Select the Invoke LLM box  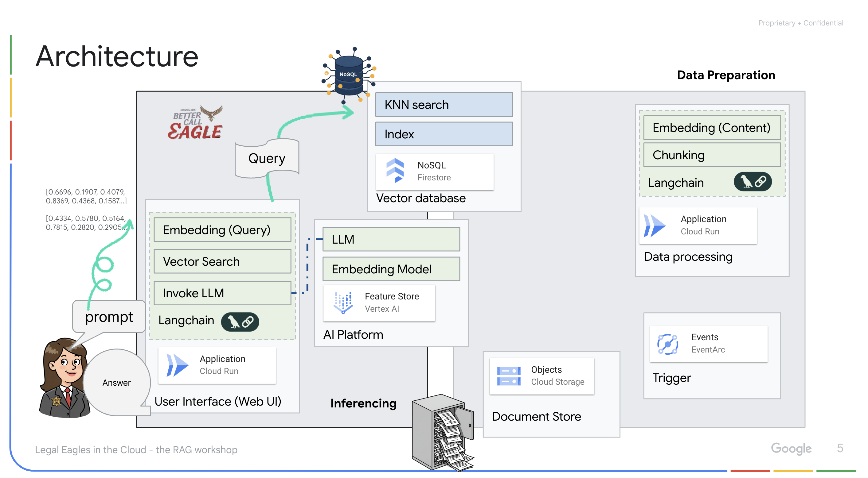click(x=222, y=293)
